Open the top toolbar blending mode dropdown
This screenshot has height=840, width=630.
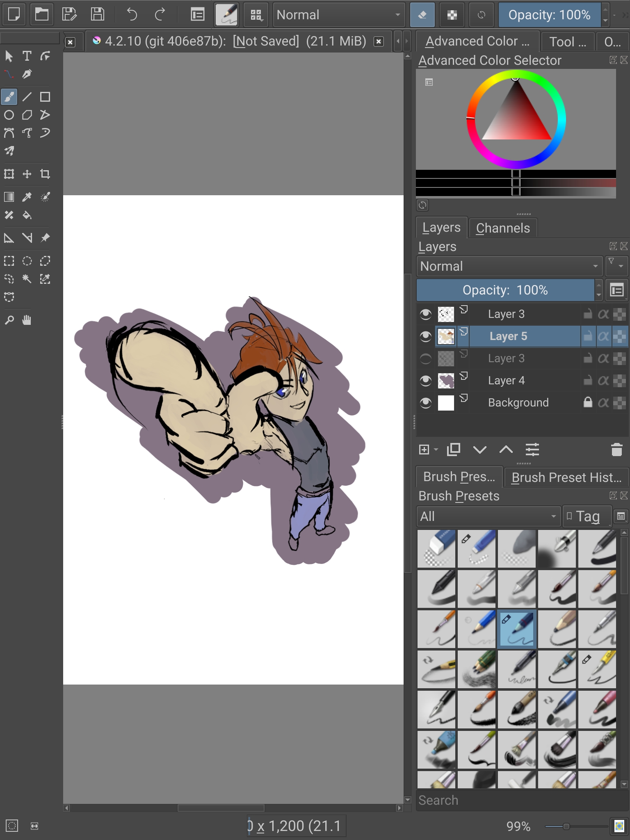click(x=339, y=15)
